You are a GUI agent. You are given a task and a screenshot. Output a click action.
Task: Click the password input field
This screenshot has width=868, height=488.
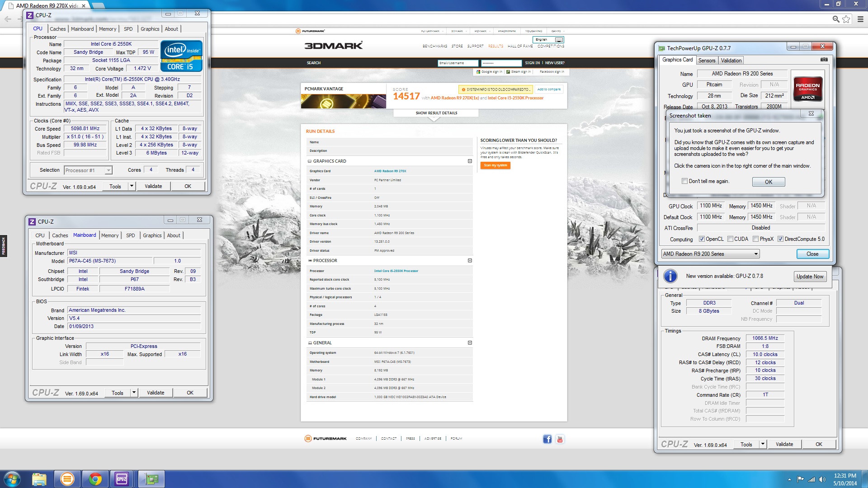point(501,63)
